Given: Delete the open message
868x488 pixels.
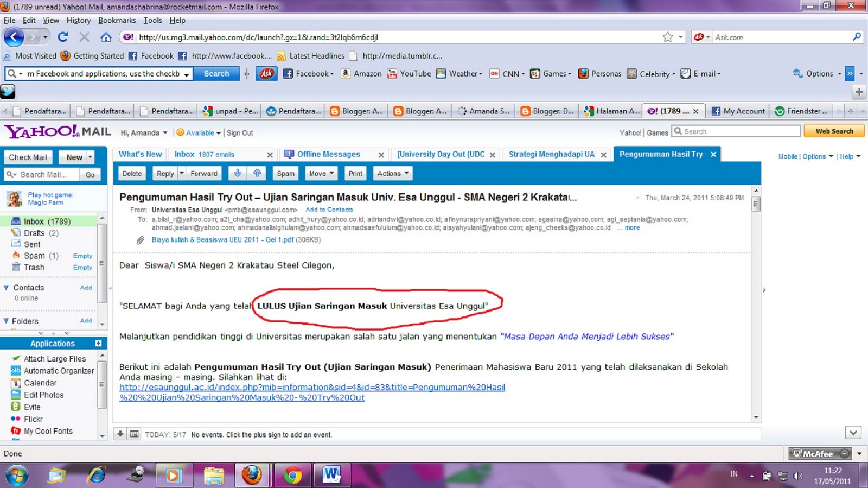Looking at the screenshot, I should pos(132,173).
